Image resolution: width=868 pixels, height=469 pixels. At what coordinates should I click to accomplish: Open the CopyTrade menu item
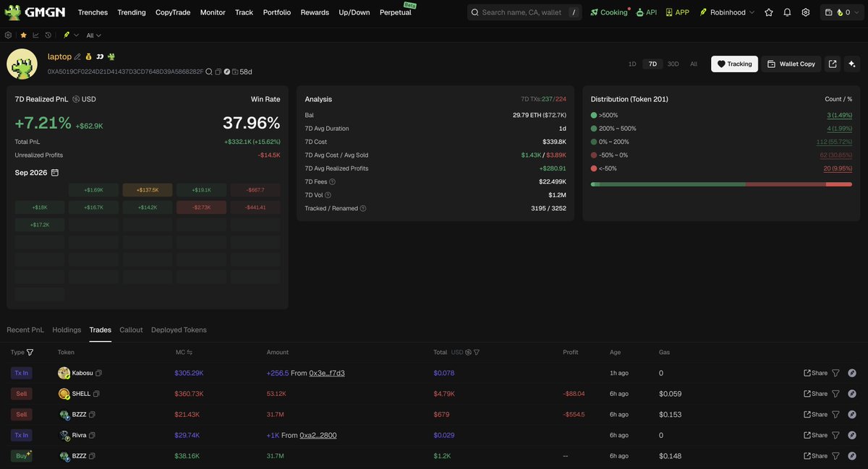[x=173, y=12]
